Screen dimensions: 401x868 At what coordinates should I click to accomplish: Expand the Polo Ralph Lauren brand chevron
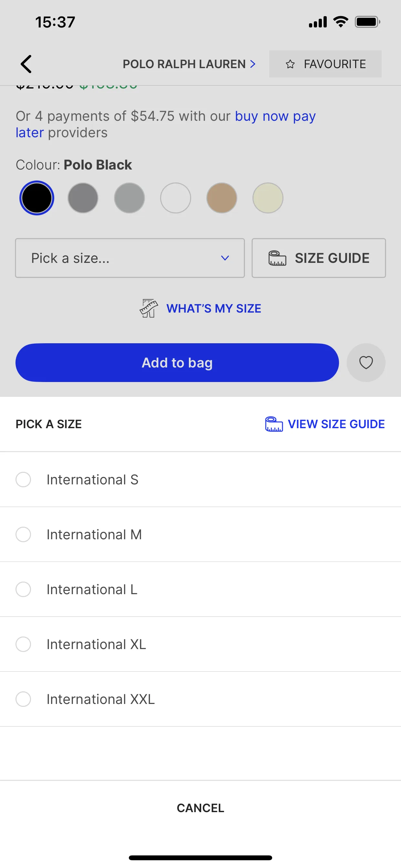253,64
